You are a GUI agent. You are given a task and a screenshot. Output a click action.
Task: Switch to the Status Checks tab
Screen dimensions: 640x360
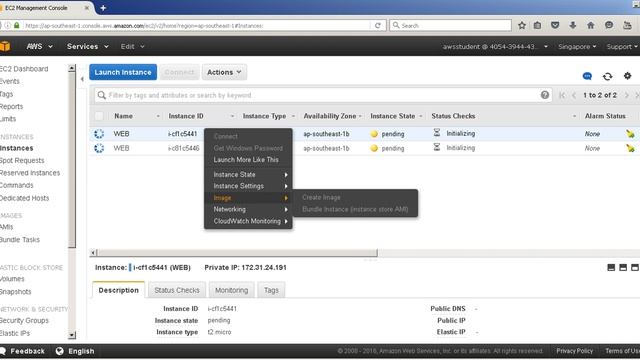point(177,290)
